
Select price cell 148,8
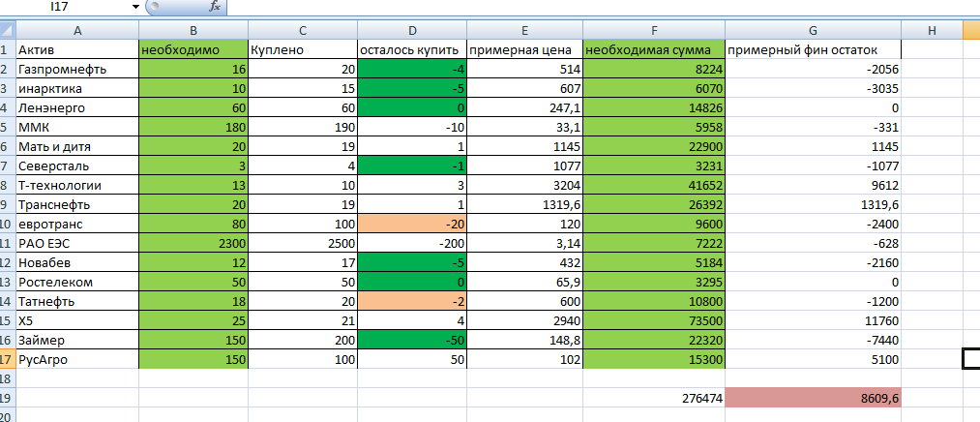[524, 340]
